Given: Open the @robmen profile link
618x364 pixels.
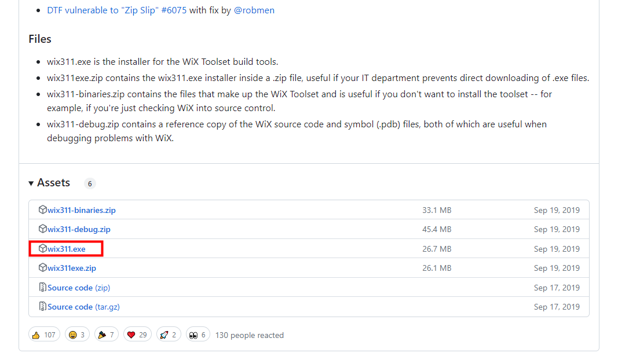Looking at the screenshot, I should [254, 10].
